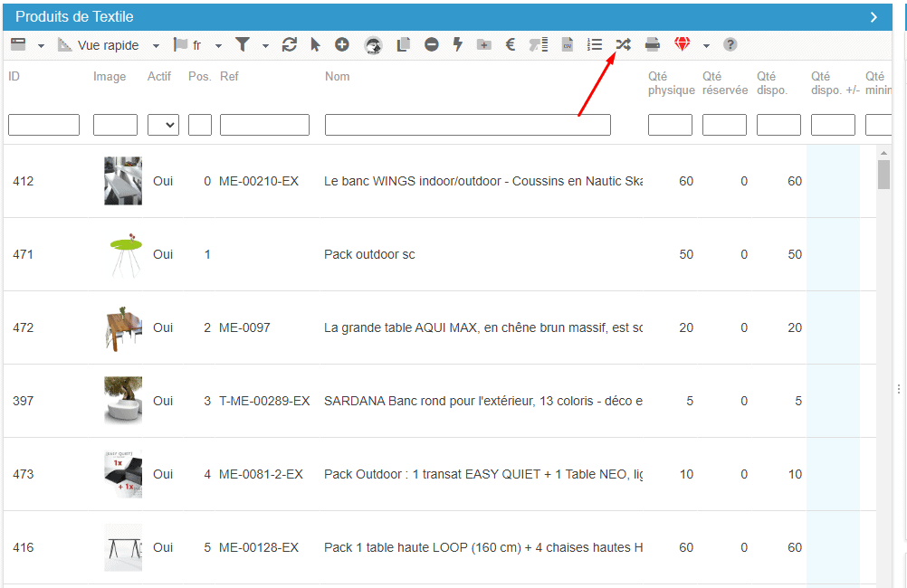Click the shuffle arrows icon

(x=623, y=44)
